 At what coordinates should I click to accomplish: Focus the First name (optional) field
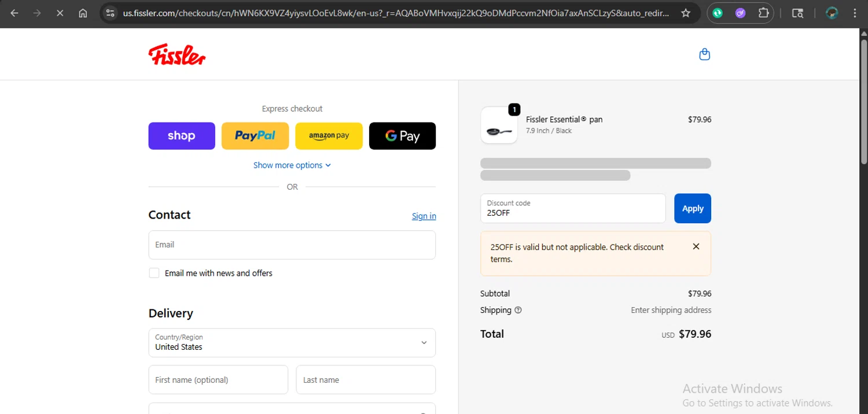[x=218, y=380]
